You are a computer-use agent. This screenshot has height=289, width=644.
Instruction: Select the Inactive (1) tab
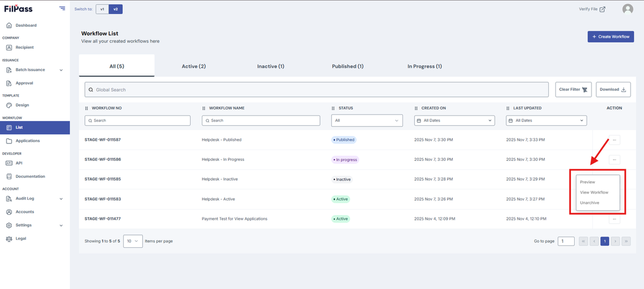(x=270, y=66)
